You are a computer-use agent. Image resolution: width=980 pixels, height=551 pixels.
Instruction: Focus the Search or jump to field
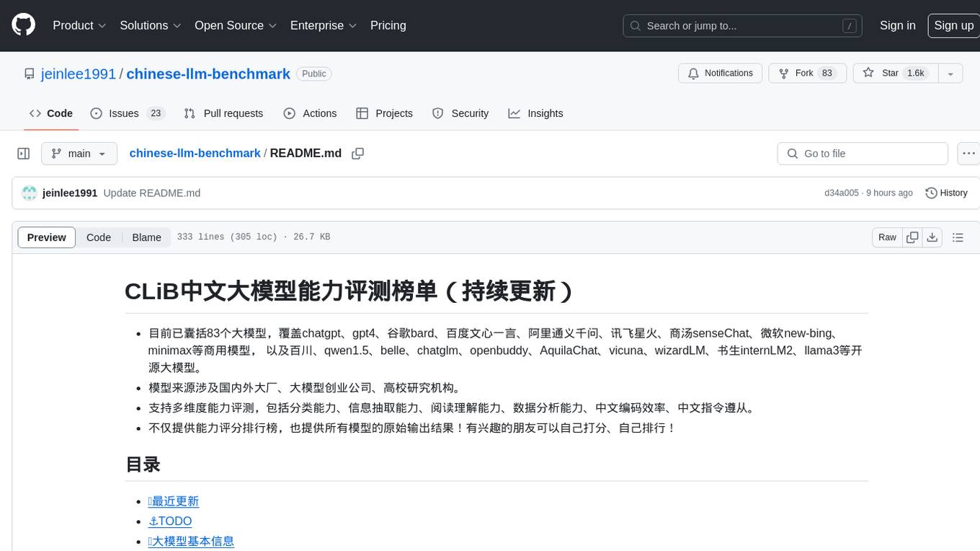tap(743, 26)
